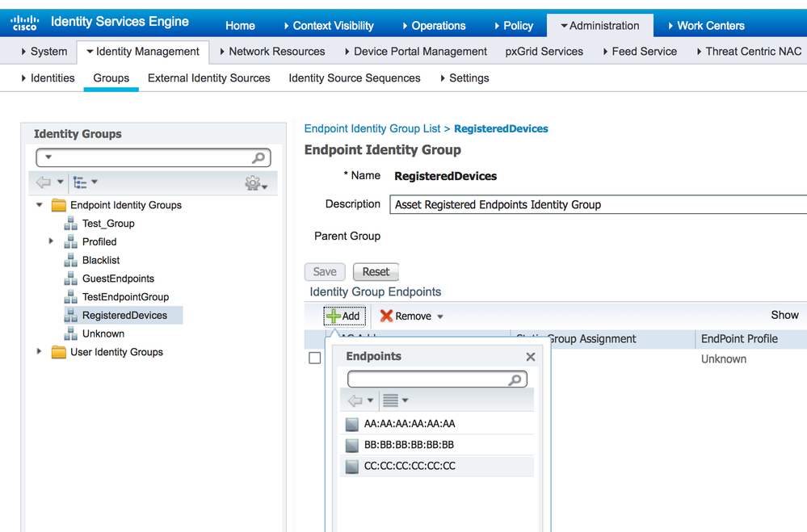Select CC:CC:CC:CC:CC:CC endpoint
Viewport: 807px width, 532px height.
(x=437, y=466)
